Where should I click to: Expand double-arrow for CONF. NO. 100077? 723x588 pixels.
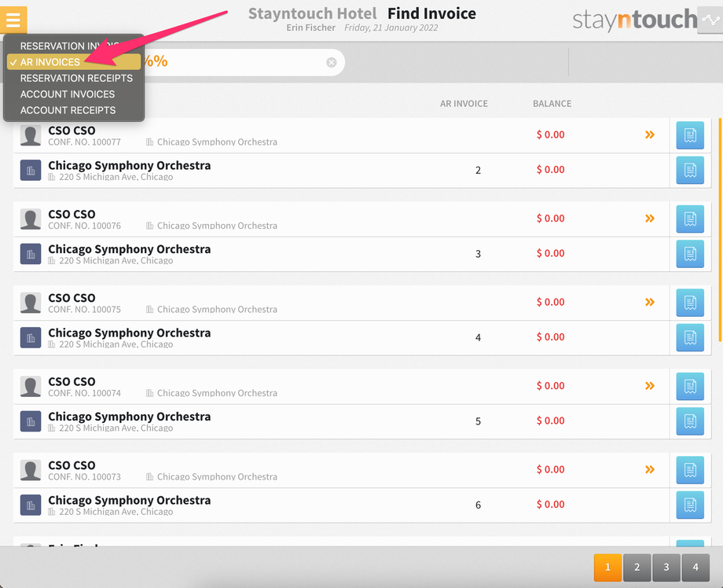pyautogui.click(x=650, y=134)
